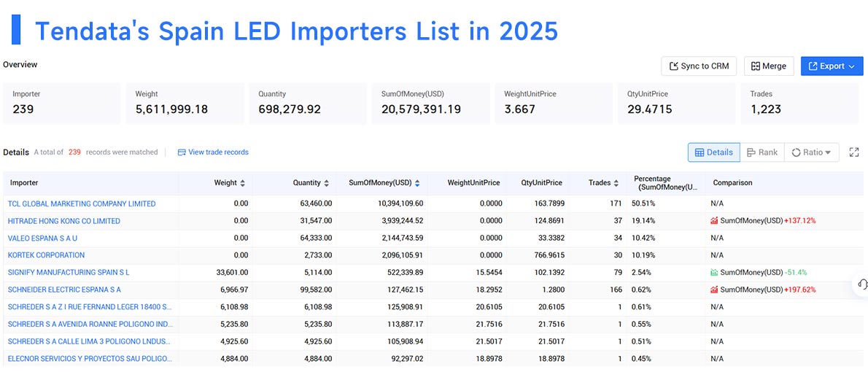Click WeightUnitPrice 3.667 overview card
Viewport: 868px width, 372px height.
click(554, 104)
